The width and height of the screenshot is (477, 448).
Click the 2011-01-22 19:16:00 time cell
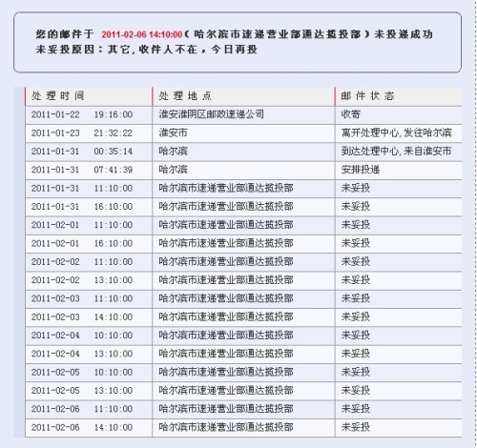click(82, 114)
